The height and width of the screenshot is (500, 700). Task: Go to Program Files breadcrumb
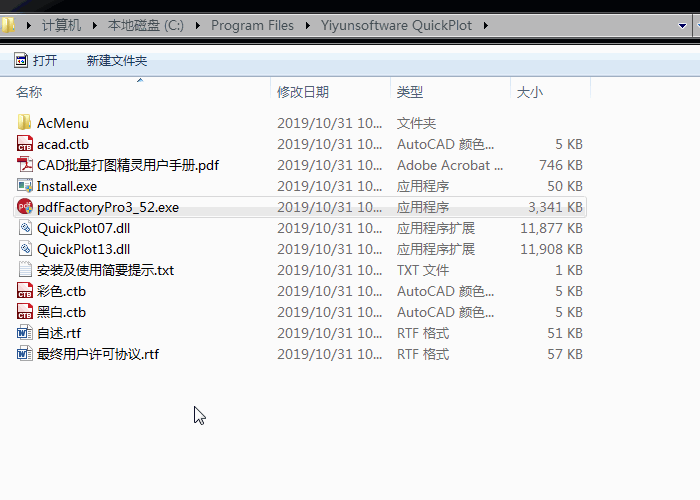click(x=252, y=25)
